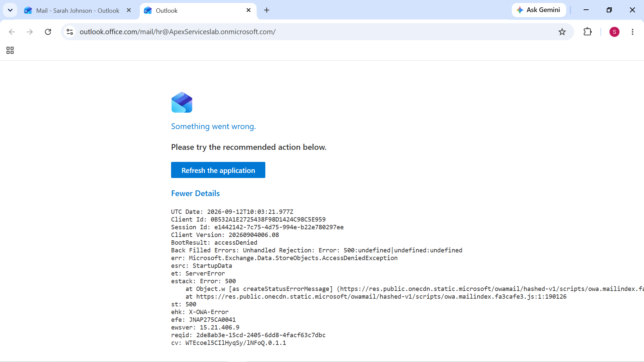Select the st: 500 line
Image resolution: width=644 pixels, height=362 pixels.
(x=183, y=304)
